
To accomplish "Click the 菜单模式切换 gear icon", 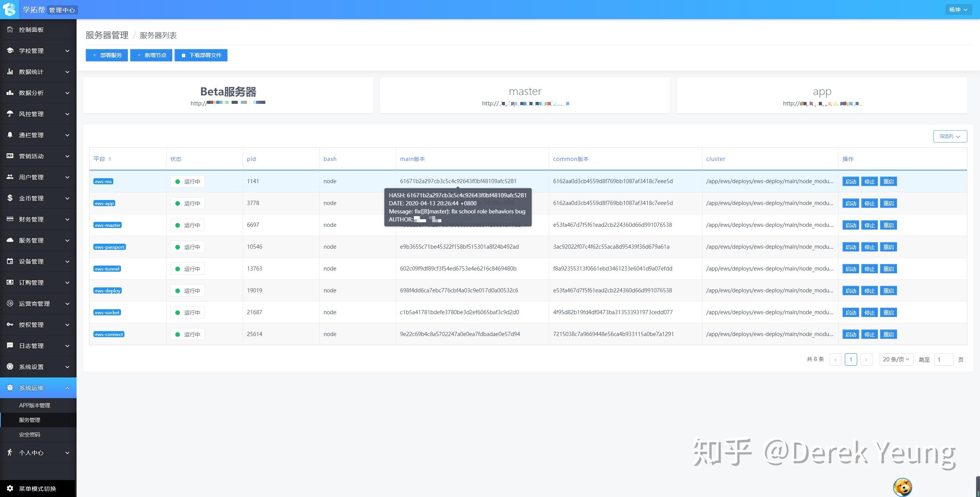I will point(10,489).
